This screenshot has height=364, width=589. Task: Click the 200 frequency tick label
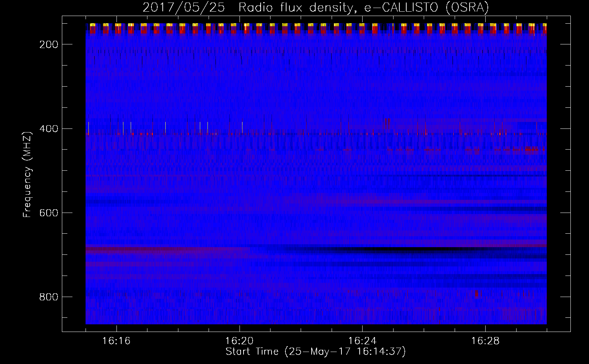tap(49, 44)
